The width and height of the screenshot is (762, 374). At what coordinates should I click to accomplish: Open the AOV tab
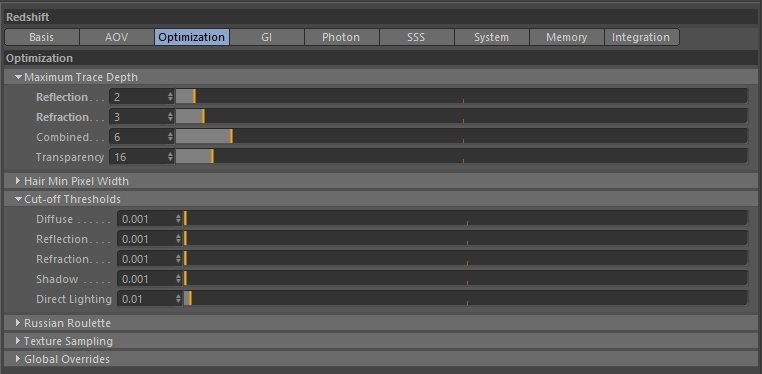click(117, 37)
